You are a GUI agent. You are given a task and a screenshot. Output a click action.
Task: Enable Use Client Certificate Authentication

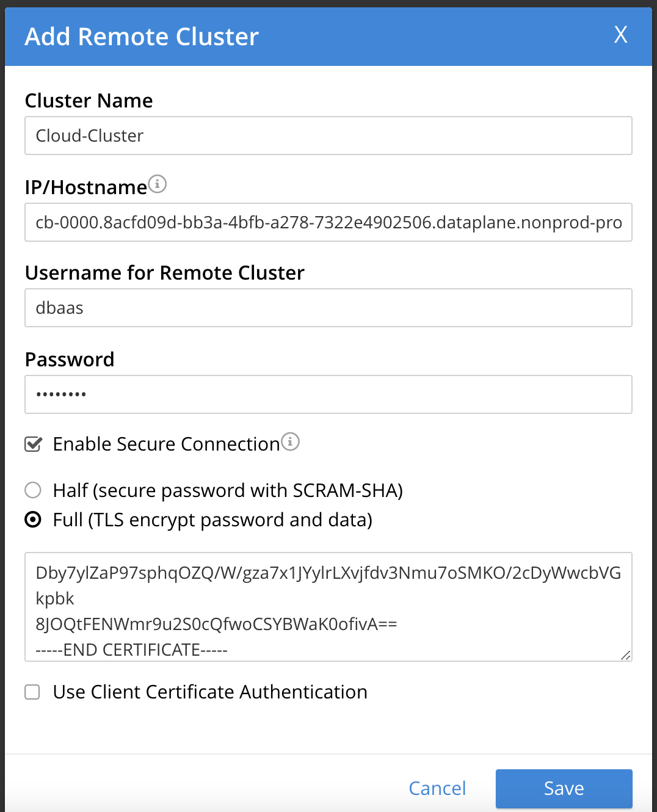[x=32, y=692]
